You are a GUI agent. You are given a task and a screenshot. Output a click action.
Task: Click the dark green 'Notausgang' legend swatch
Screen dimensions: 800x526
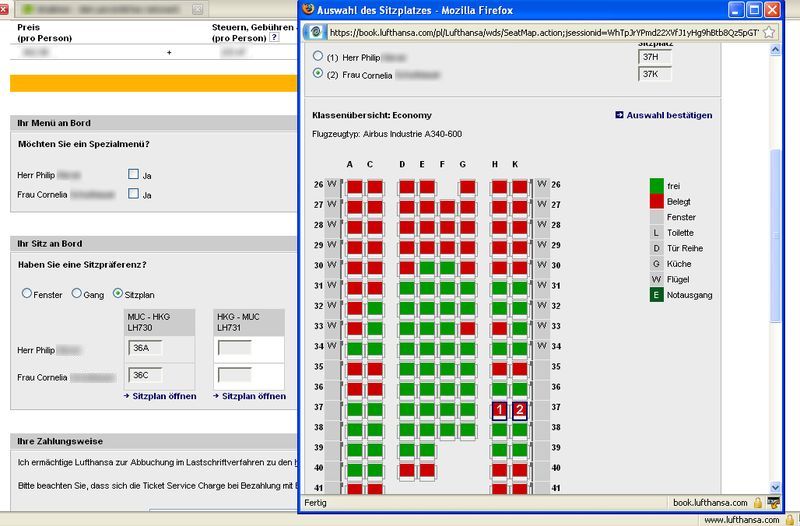[x=657, y=295]
